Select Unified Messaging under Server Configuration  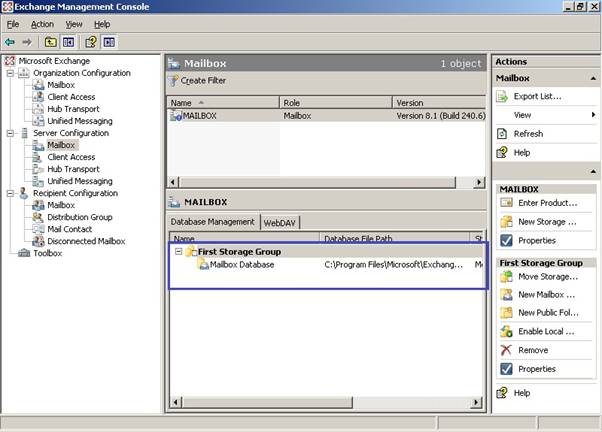80,181
